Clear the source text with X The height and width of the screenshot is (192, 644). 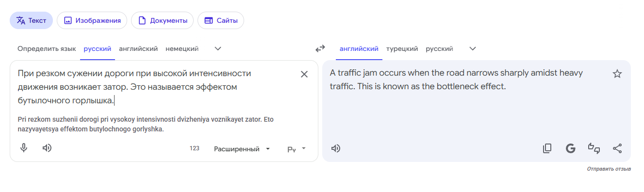(x=304, y=74)
